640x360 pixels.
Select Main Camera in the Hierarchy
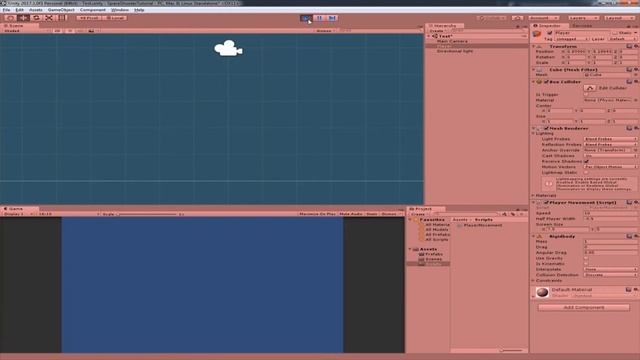click(x=452, y=41)
